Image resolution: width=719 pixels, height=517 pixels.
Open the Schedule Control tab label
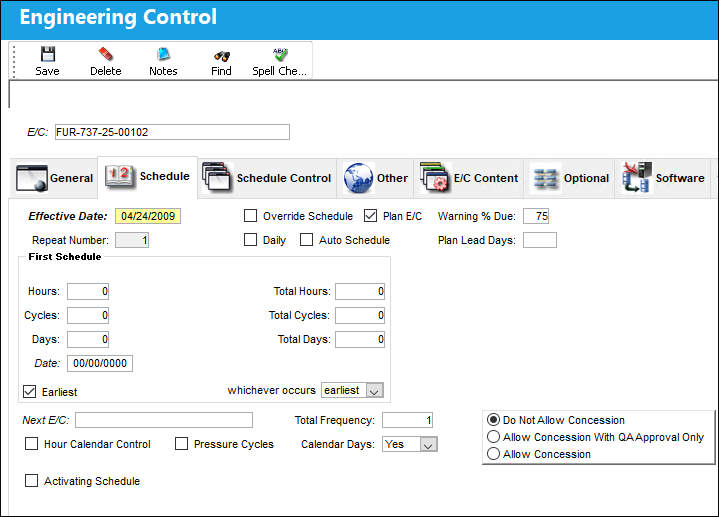pos(284,178)
